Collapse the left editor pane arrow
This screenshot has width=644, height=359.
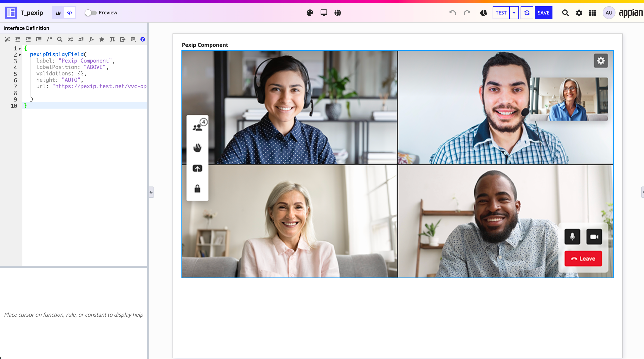[151, 192]
